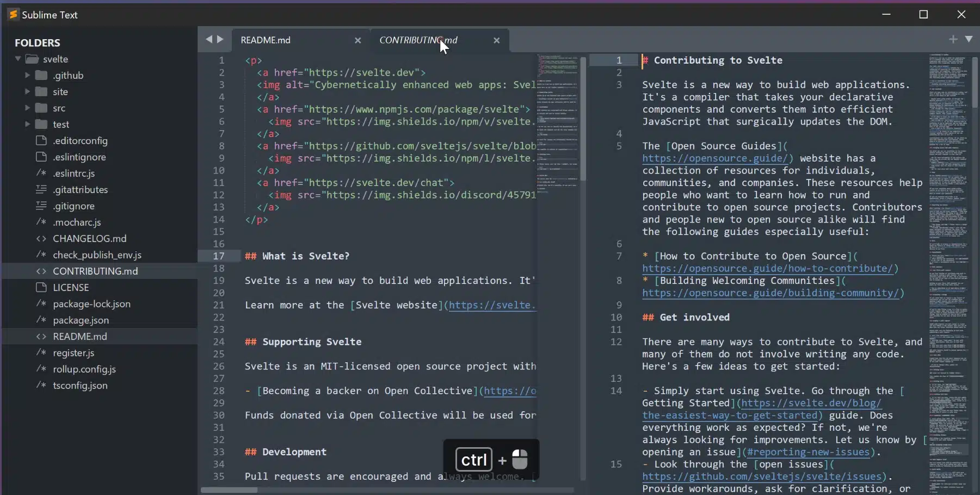Switch to the README.md tab
980x495 pixels.
[x=266, y=40]
